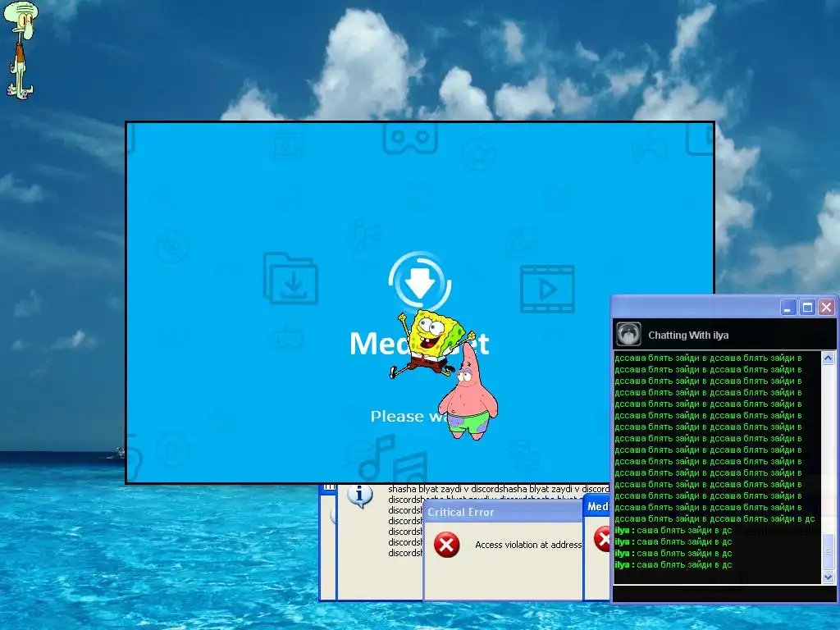Click the chat window scrollbar thumb
This screenshot has width=840, height=630.
[x=829, y=552]
